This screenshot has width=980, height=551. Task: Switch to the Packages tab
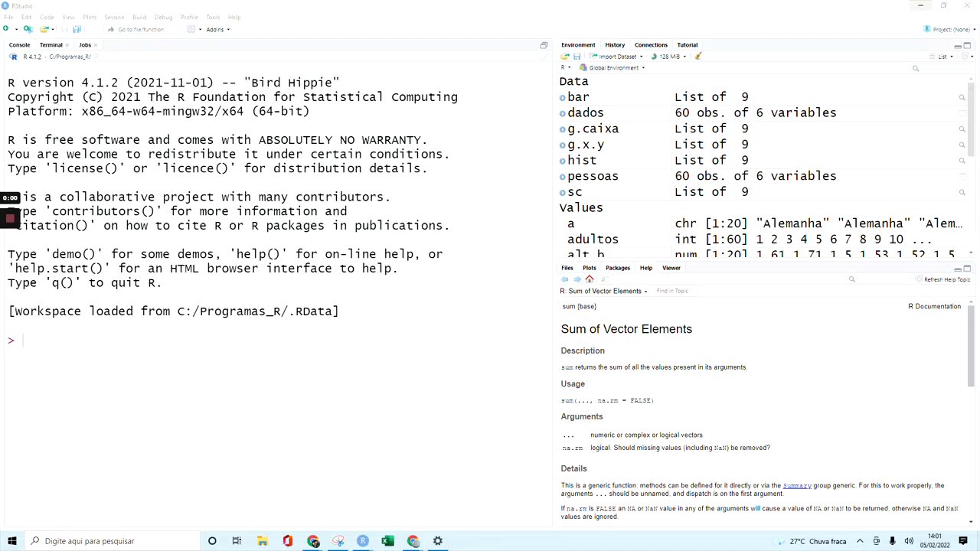coord(618,268)
